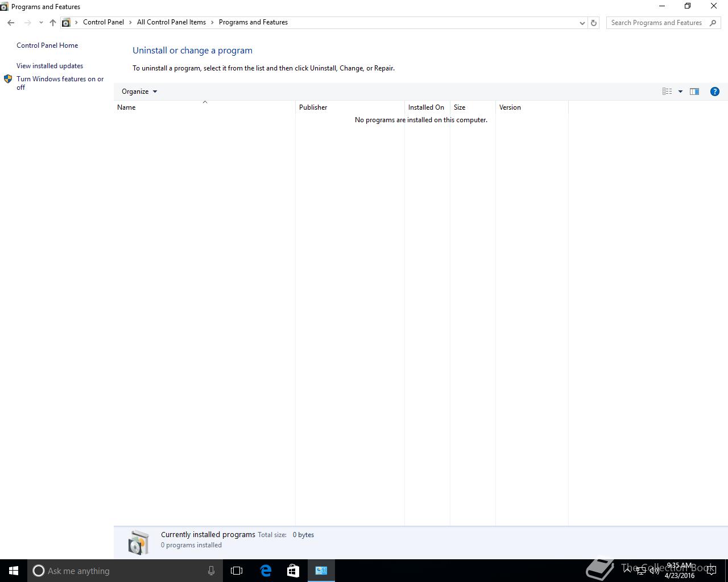Click the search magnifier icon
The width and height of the screenshot is (728, 582).
(x=714, y=23)
